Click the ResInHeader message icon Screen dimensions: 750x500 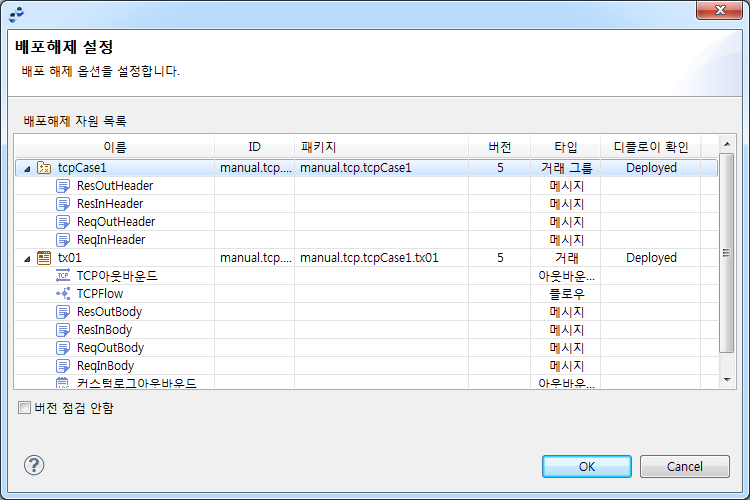coord(63,204)
